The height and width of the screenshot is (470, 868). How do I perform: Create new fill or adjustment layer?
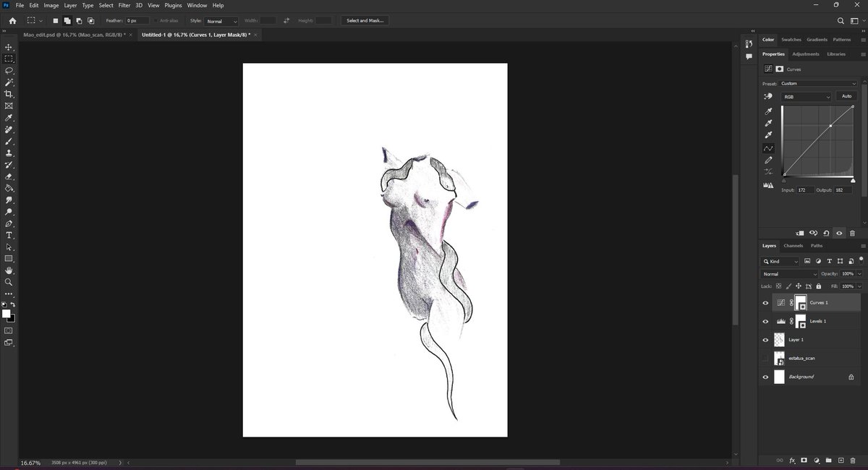[816, 460]
